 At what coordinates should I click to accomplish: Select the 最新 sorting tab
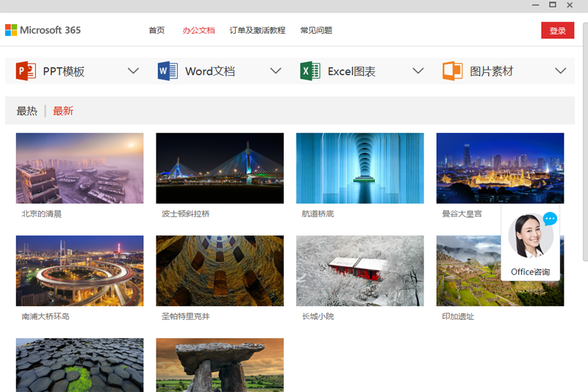point(63,111)
